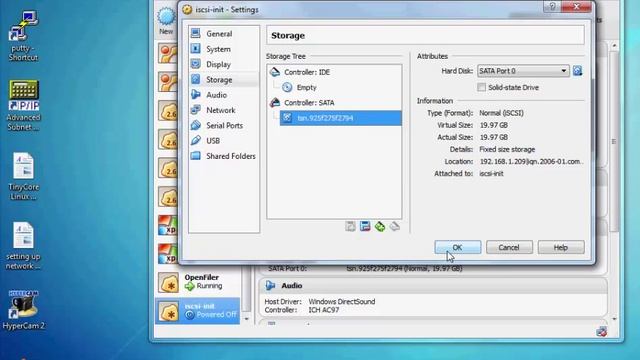Click the System category chip icon
The width and height of the screenshot is (640, 360).
tap(196, 49)
